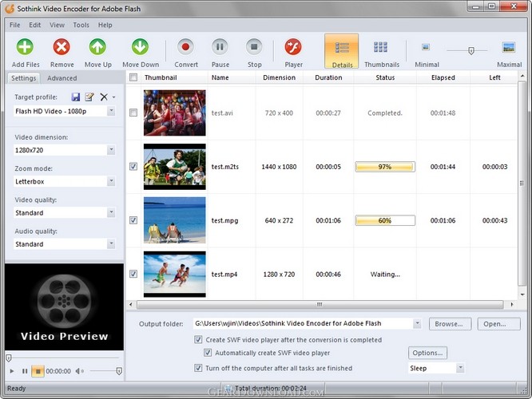Click the test.m2ts 97% progress bar
Screen dimensions: 532x399
pyautogui.click(x=385, y=167)
